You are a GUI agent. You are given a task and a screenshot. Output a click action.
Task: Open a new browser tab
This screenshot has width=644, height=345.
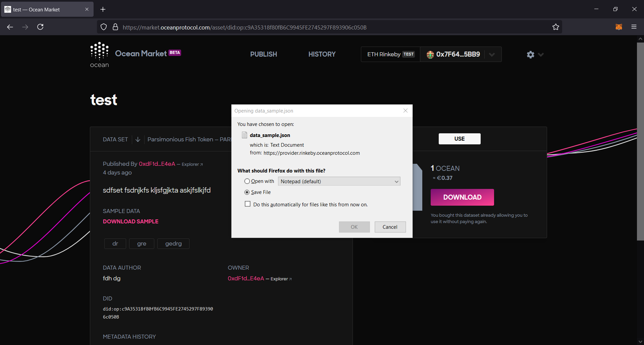coord(103,9)
